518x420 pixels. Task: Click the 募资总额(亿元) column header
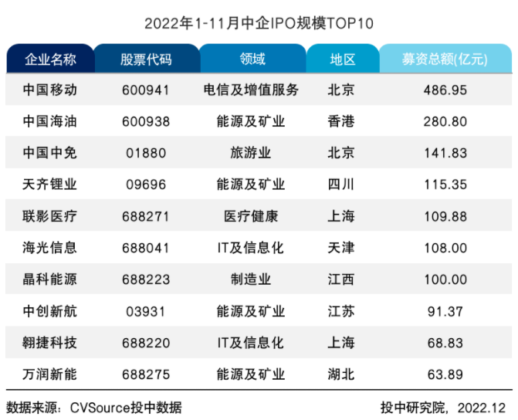(445, 59)
